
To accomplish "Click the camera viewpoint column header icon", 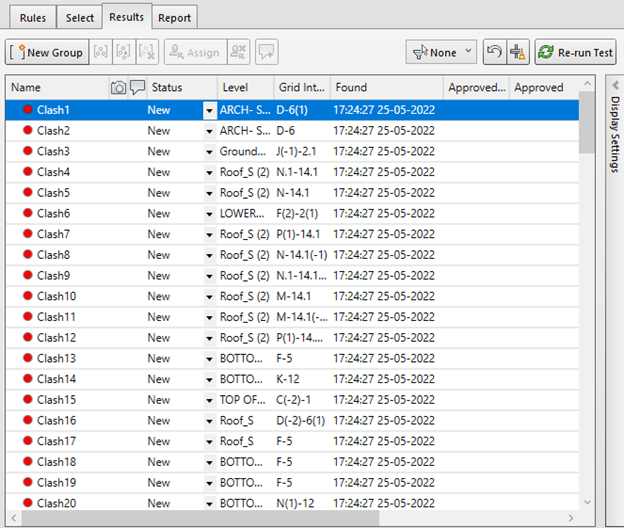I will pyautogui.click(x=119, y=88).
